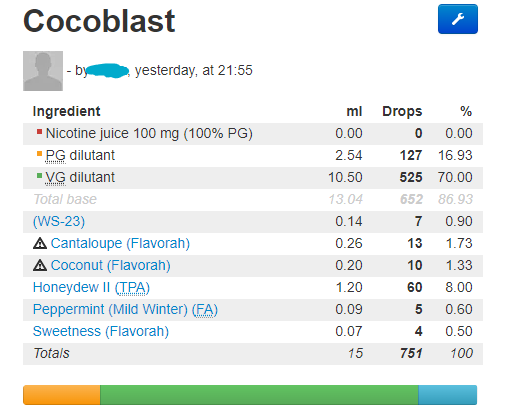
Task: Click the green VG dilutant marker
Action: point(39,176)
